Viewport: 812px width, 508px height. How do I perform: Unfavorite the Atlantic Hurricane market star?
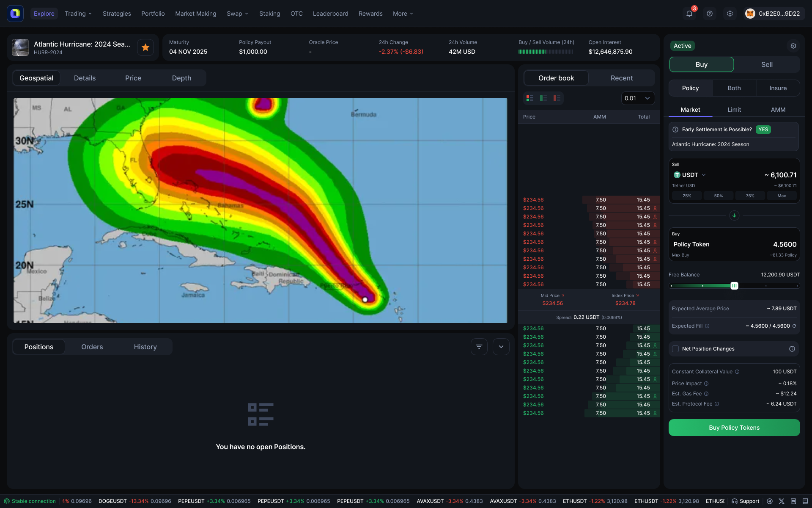(145, 47)
